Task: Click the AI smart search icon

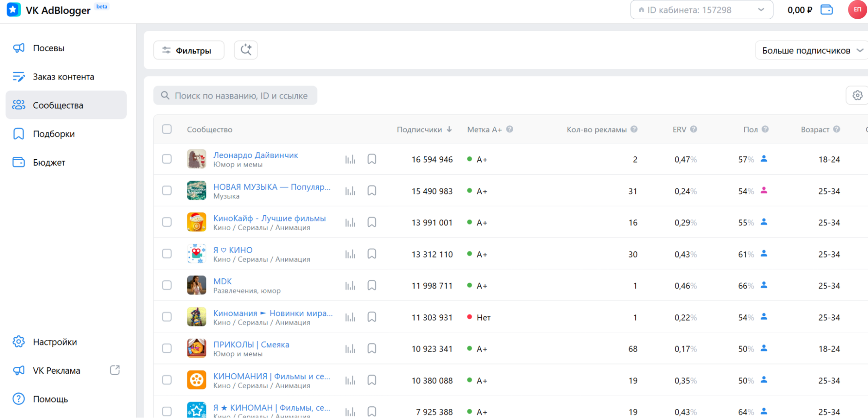Action: click(246, 50)
